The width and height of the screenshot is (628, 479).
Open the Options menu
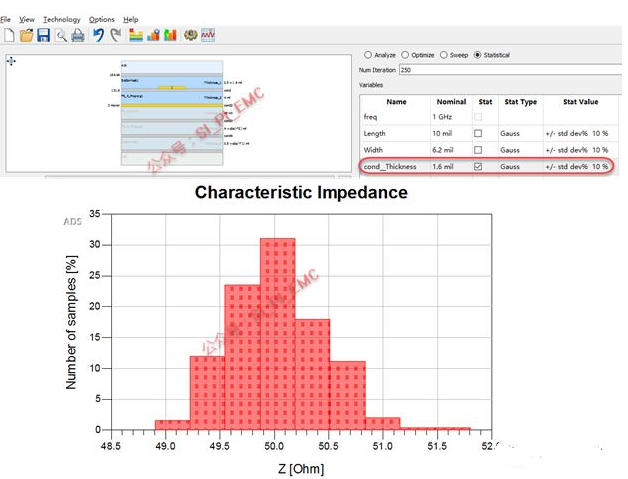point(102,19)
